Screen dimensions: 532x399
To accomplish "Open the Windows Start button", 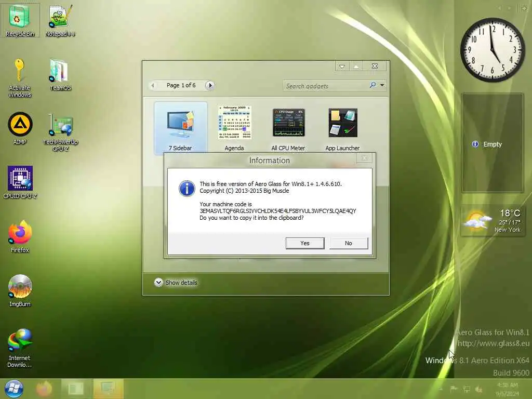I will click(x=14, y=389).
